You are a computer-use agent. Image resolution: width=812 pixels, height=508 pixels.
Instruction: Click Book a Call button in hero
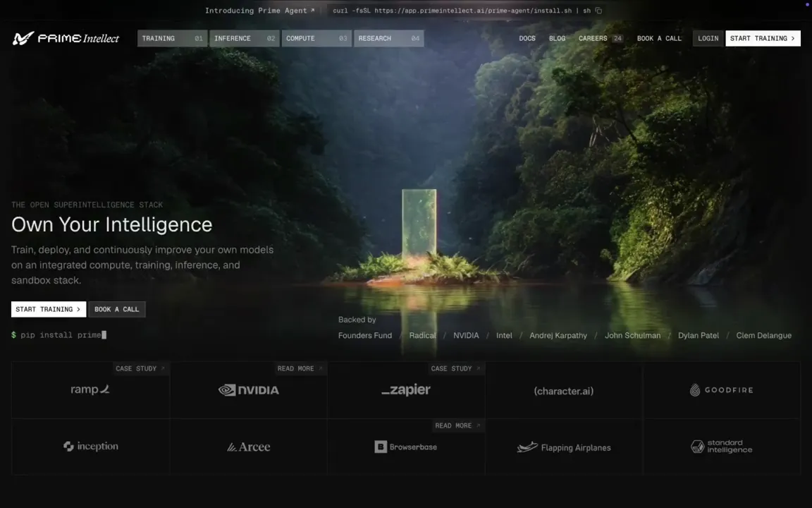(116, 310)
